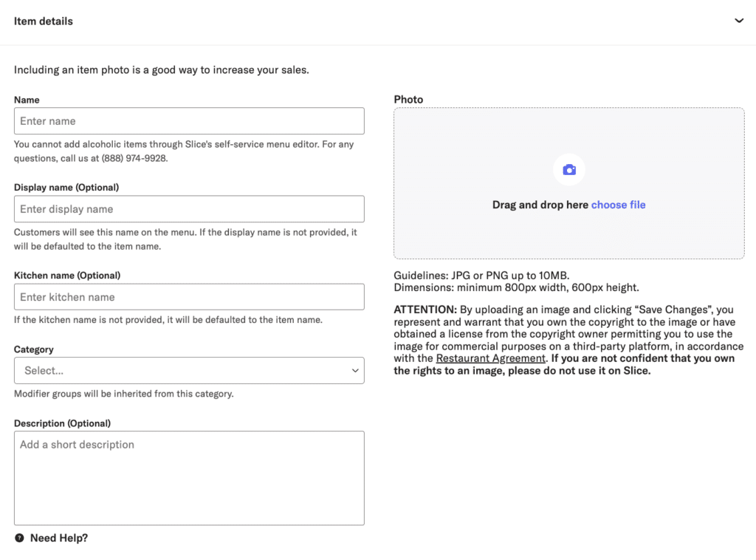Click the Kitchen name (Optional) label
This screenshot has height=560, width=756.
pyautogui.click(x=67, y=276)
